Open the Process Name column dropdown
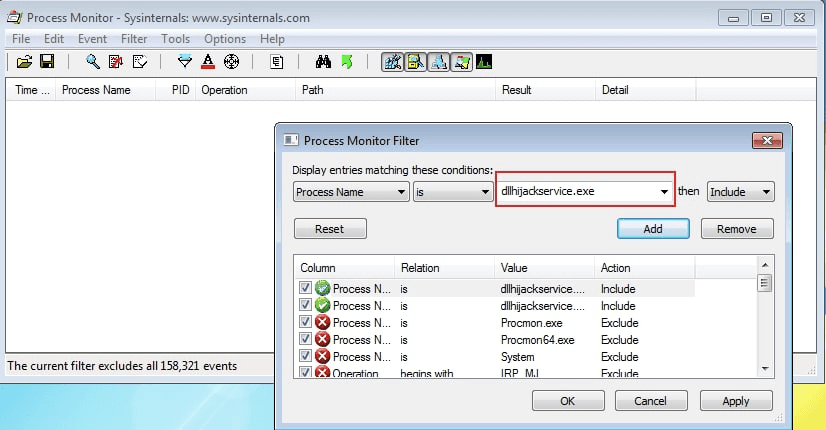Image resolution: width=826 pixels, height=430 pixels. (x=350, y=191)
